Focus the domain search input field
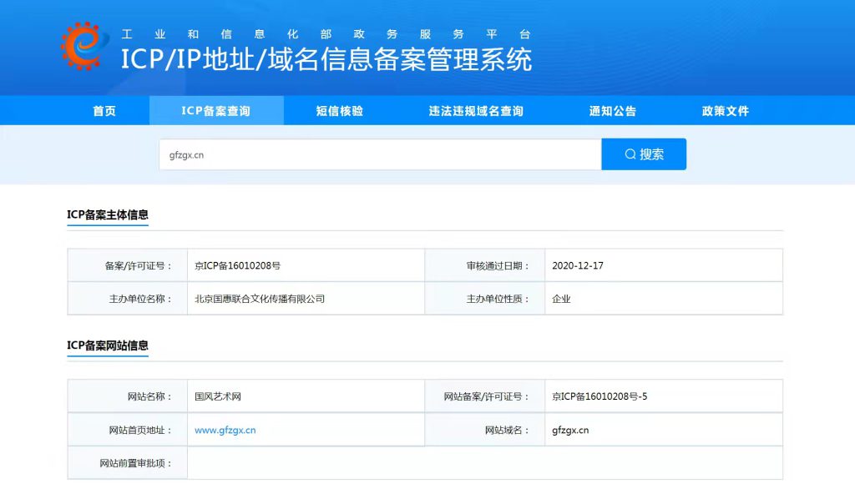855x504 pixels. point(380,154)
